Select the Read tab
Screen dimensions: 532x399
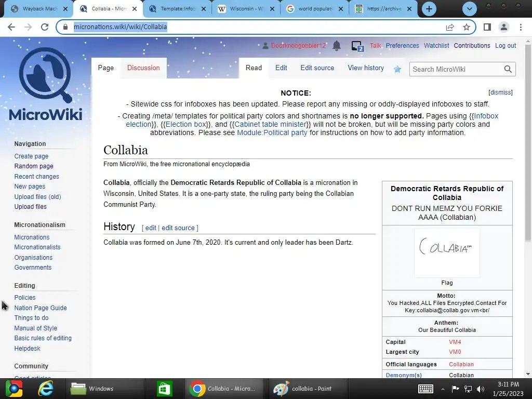coord(254,68)
